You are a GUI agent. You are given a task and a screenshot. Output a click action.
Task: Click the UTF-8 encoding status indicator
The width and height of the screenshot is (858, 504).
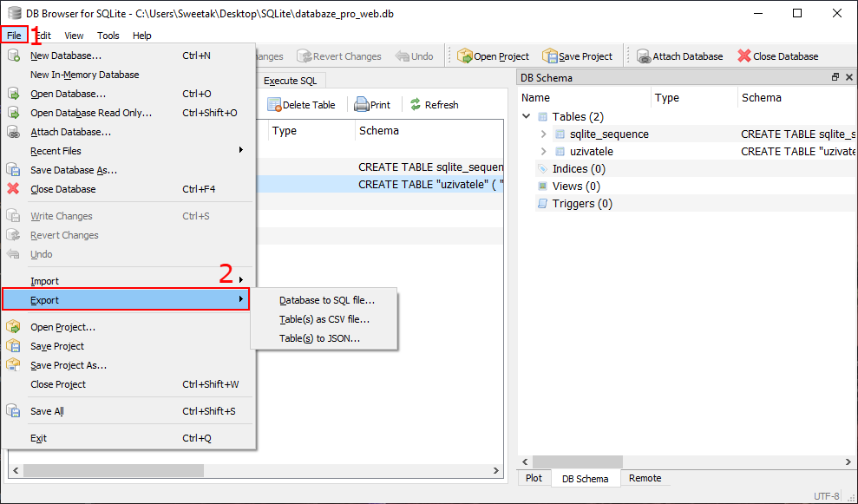pyautogui.click(x=826, y=496)
